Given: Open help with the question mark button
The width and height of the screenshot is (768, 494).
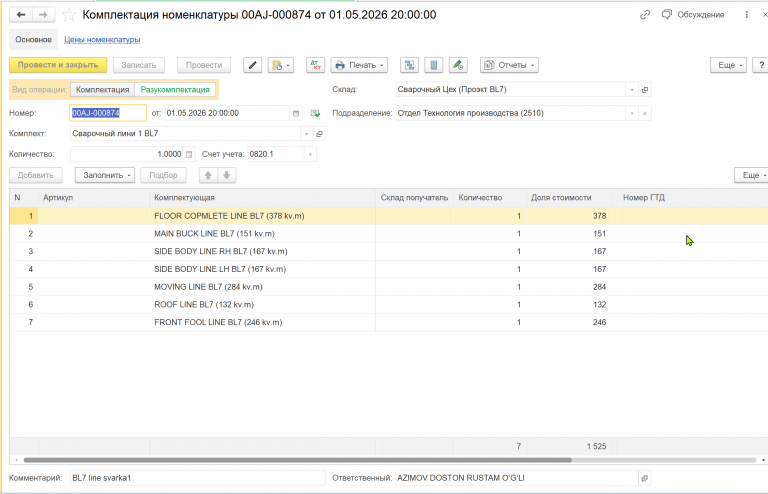Looking at the screenshot, I should coord(761,65).
